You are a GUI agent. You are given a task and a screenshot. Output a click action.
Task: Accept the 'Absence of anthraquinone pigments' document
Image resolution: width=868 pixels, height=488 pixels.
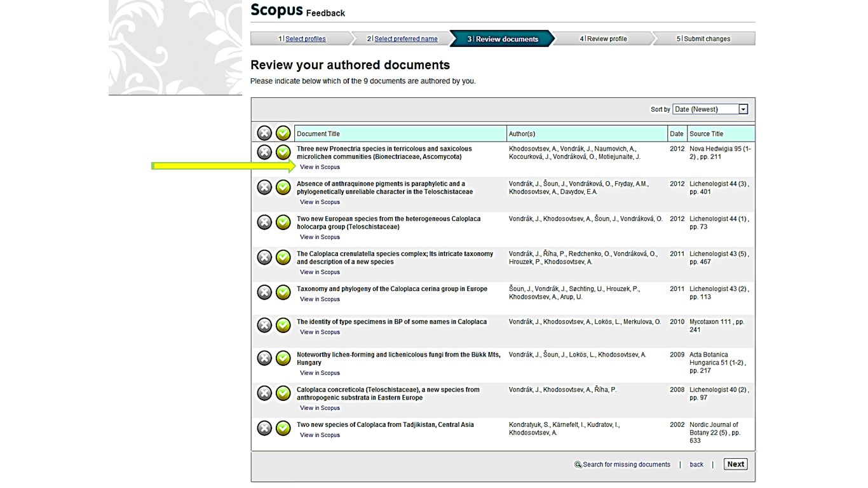tap(283, 187)
